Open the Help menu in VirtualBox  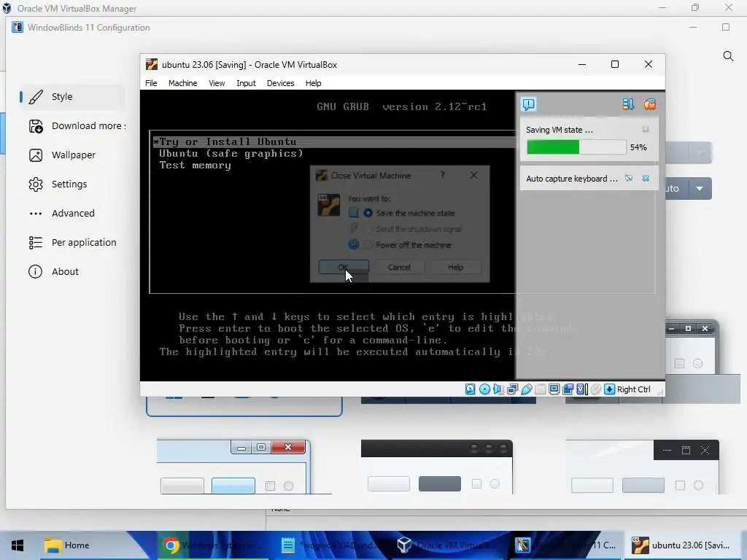click(313, 83)
